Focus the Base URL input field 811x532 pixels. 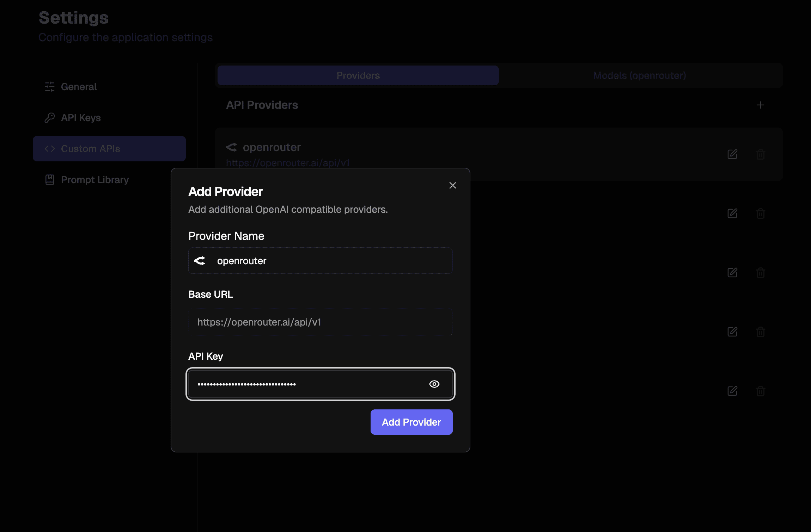(320, 322)
